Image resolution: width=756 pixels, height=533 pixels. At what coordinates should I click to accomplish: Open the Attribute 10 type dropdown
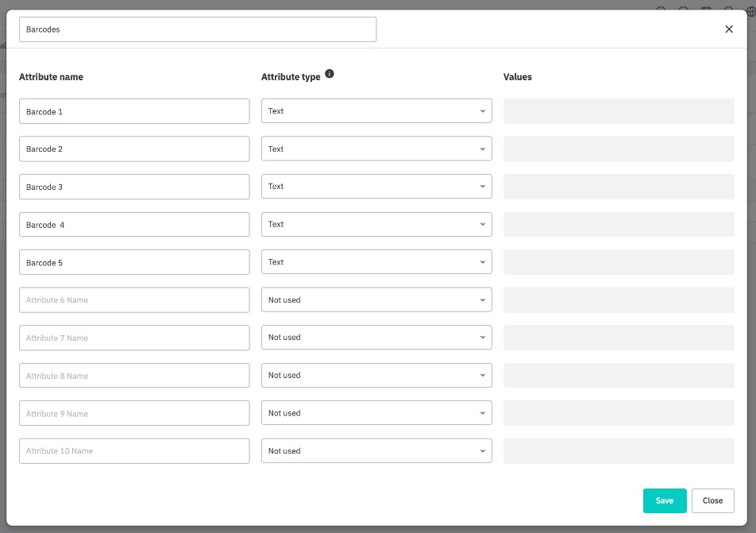[376, 451]
